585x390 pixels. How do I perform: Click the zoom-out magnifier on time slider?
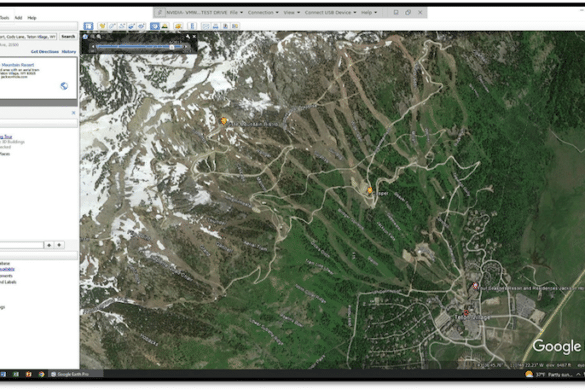[x=93, y=37]
